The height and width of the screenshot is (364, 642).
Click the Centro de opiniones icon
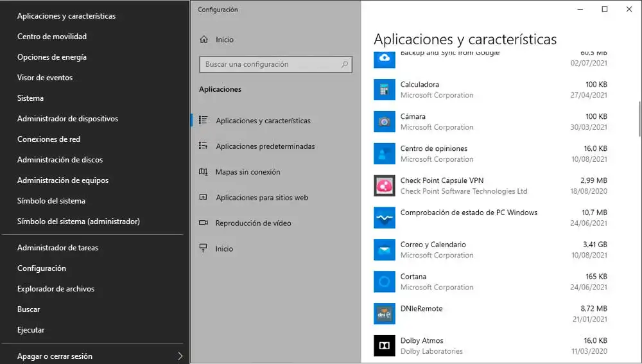[384, 153]
